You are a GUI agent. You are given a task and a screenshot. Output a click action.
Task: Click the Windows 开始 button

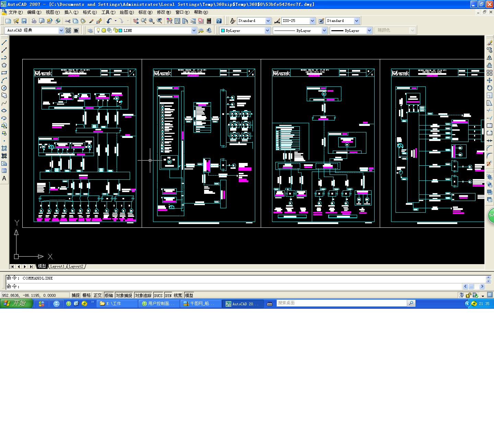click(15, 303)
